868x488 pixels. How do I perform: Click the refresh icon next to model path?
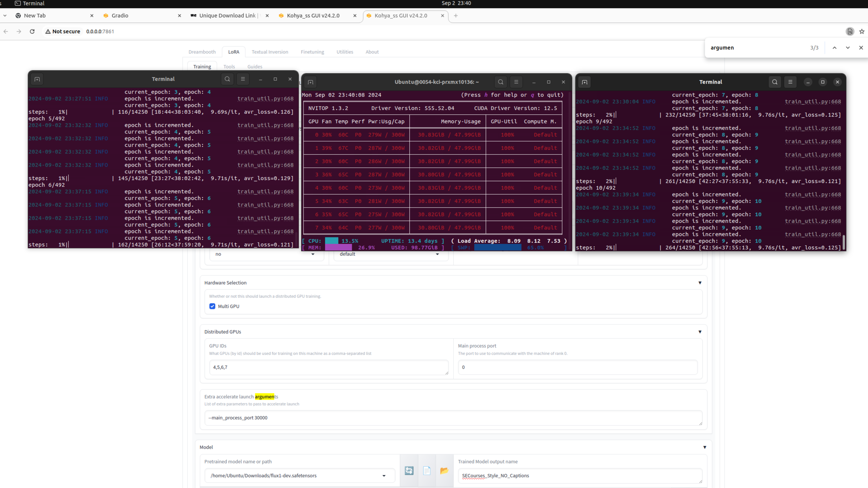click(409, 471)
